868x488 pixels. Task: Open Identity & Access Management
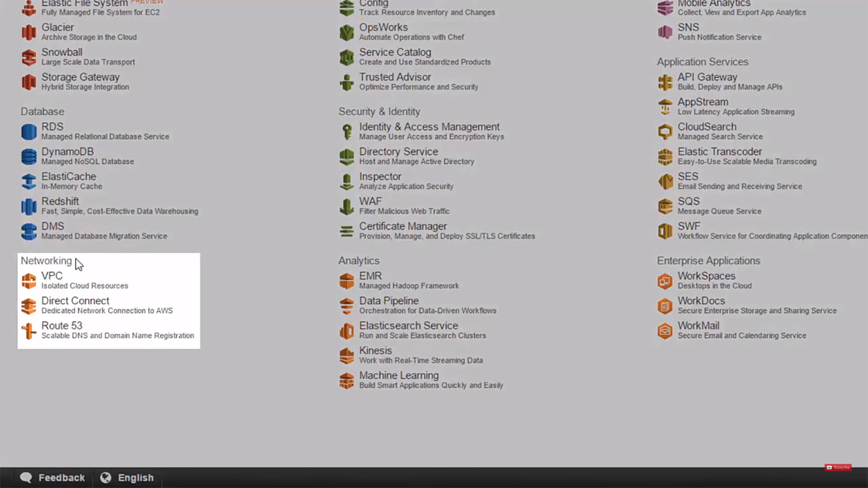tap(429, 127)
